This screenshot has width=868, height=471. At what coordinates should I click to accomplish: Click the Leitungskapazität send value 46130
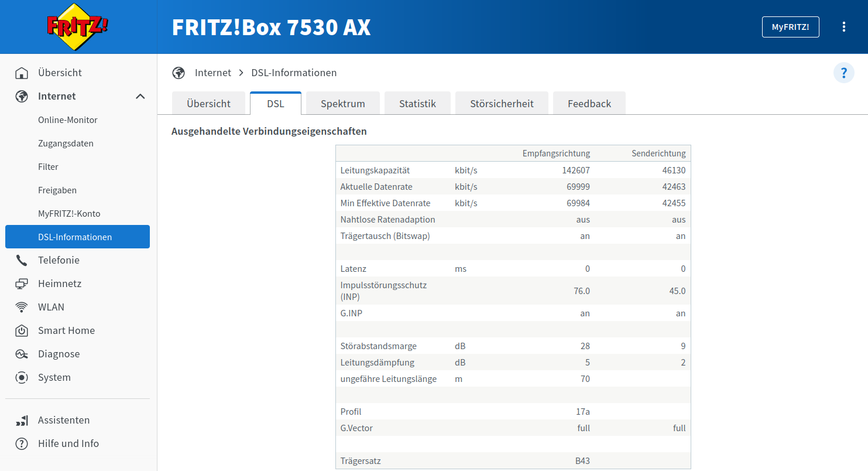pyautogui.click(x=673, y=170)
